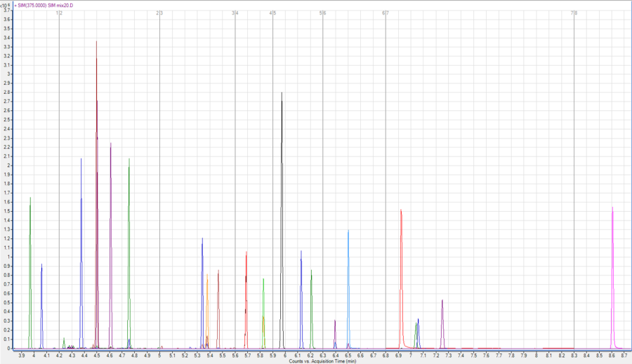Click the 8.6 tick label on the time axis
Viewport: 632px width, 364px height.
(x=612, y=356)
